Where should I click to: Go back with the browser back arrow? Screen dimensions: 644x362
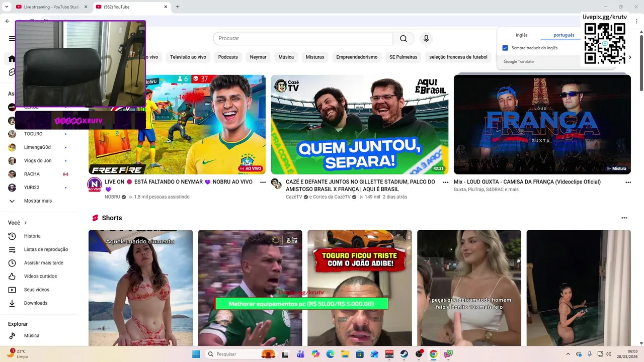point(7,21)
